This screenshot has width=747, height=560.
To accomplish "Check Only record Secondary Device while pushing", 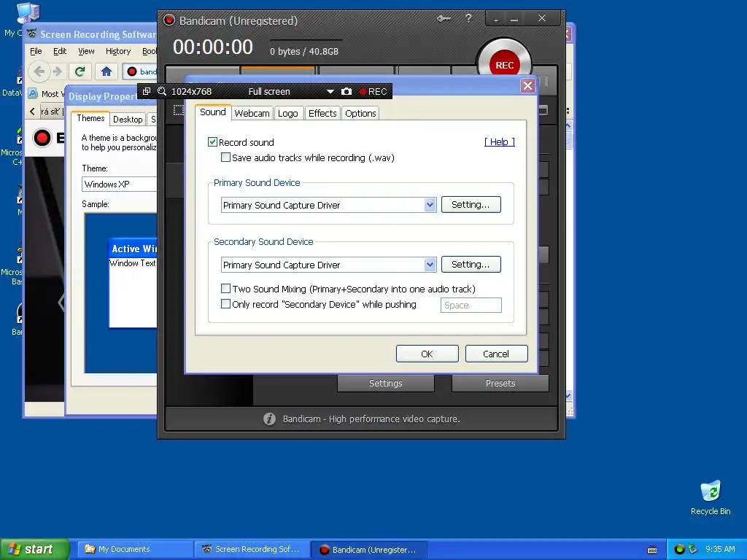I will (226, 304).
